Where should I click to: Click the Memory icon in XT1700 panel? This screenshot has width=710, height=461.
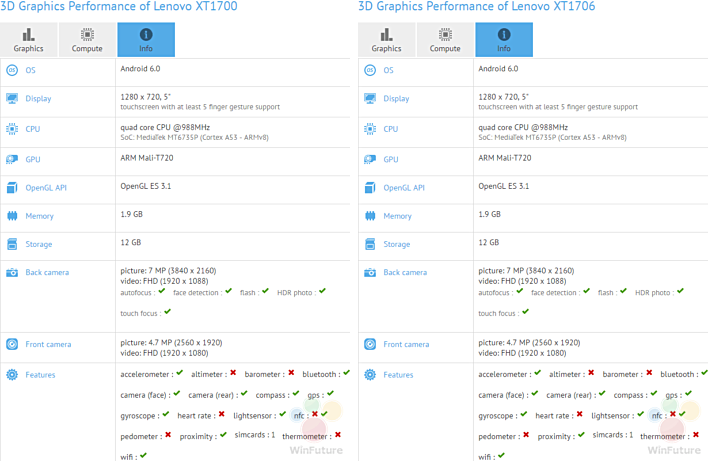coord(12,216)
